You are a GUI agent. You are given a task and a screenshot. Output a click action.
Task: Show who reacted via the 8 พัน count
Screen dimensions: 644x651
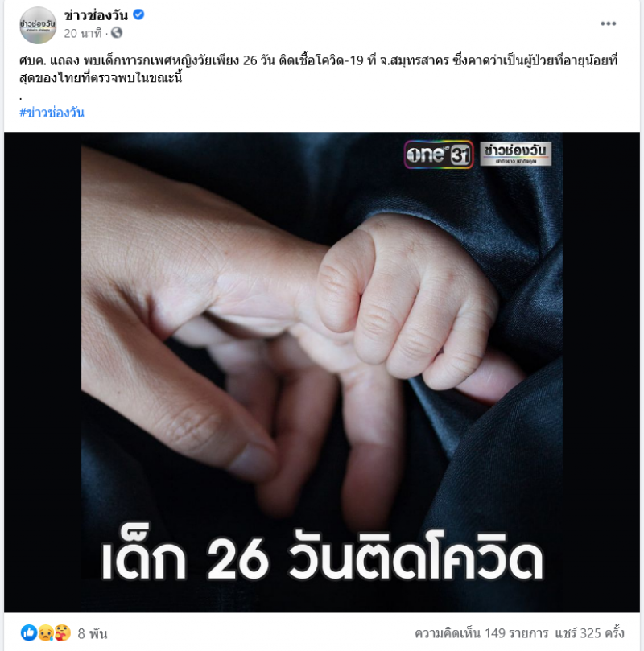[93, 633]
